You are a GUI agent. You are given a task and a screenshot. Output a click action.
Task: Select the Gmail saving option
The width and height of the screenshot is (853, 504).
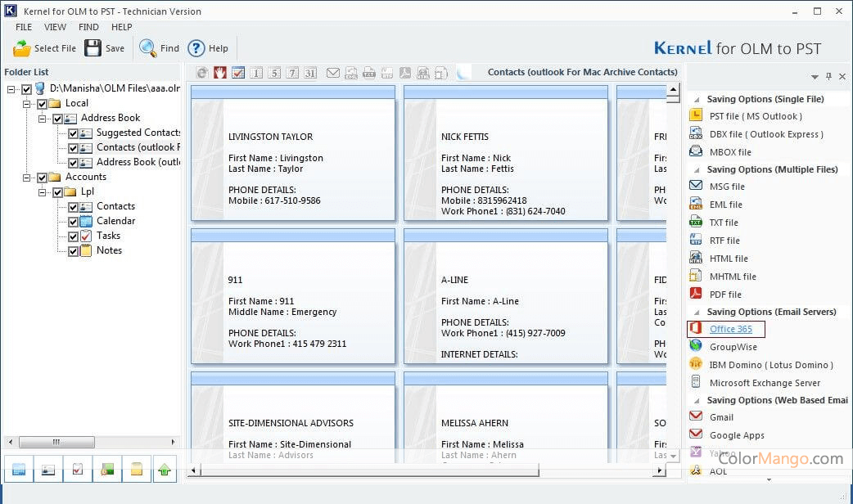point(721,417)
